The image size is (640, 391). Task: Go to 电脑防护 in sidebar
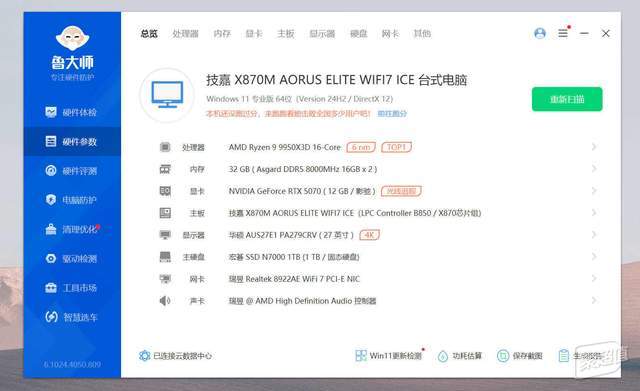71,200
